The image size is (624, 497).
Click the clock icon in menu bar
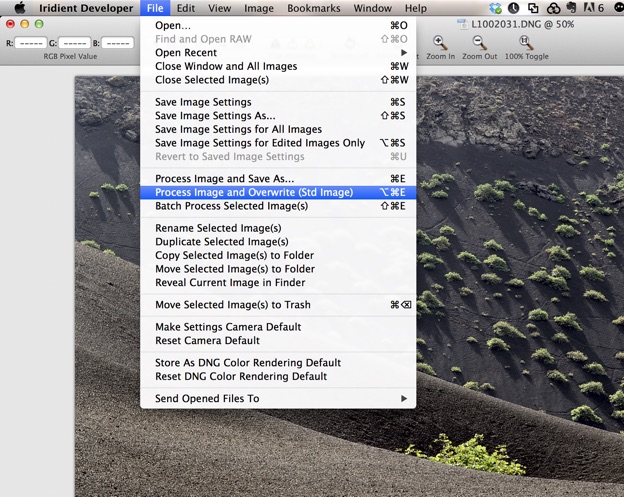[513, 8]
